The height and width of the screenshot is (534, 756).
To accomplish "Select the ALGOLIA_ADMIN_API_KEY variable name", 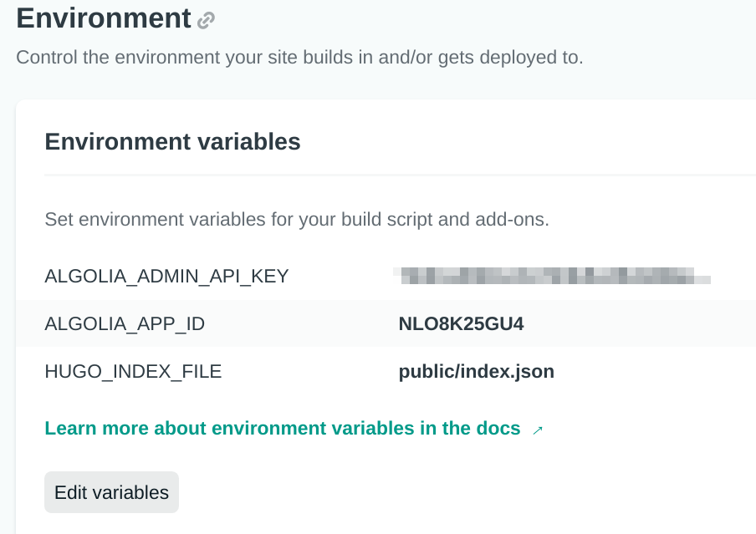I will coord(166,277).
